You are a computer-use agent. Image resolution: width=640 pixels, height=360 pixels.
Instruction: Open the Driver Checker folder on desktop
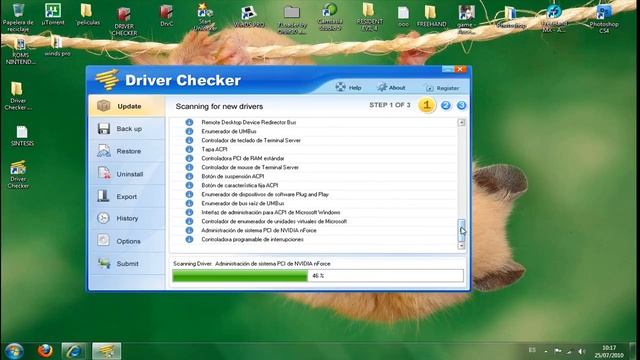click(x=17, y=96)
